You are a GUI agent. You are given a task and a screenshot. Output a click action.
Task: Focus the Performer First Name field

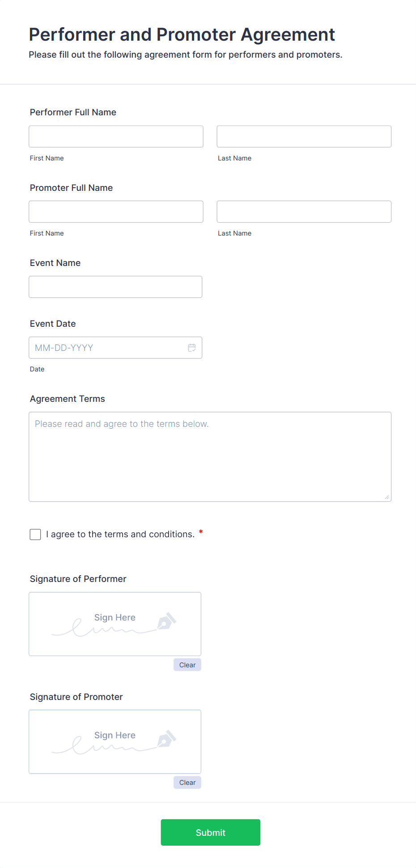[115, 136]
